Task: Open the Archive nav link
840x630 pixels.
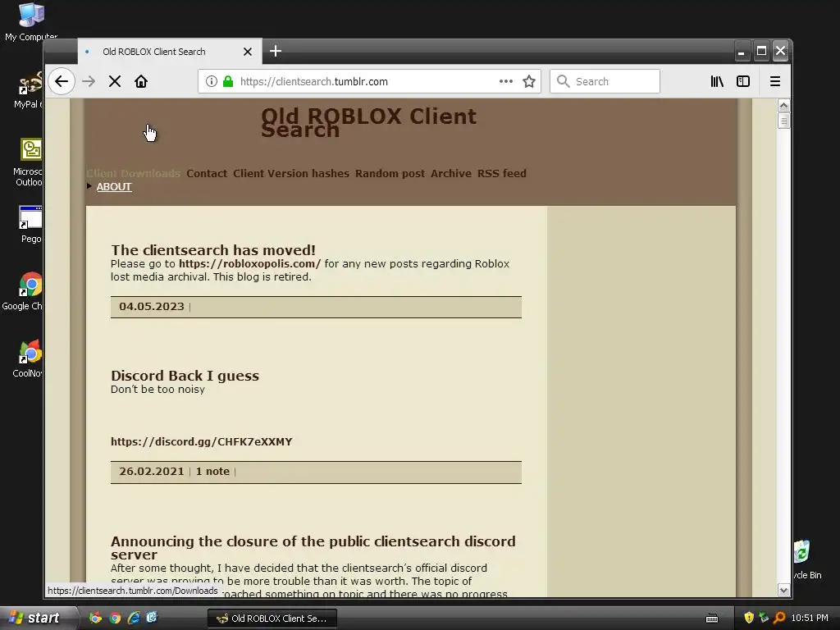Action: pyautogui.click(x=451, y=174)
